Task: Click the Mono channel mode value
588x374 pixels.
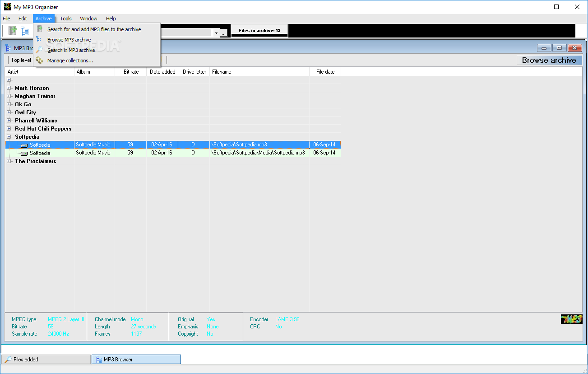Action: (x=137, y=319)
